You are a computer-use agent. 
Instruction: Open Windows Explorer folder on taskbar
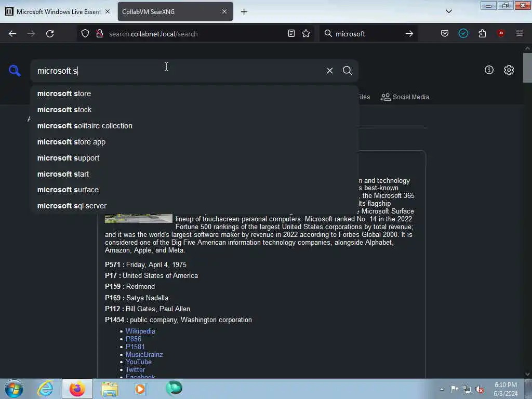tap(109, 389)
